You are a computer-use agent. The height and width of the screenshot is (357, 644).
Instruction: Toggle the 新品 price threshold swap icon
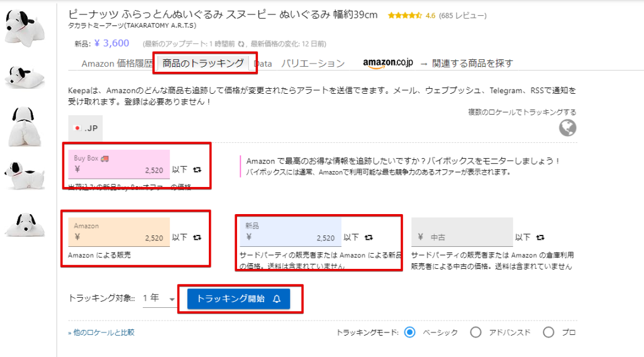tap(369, 238)
